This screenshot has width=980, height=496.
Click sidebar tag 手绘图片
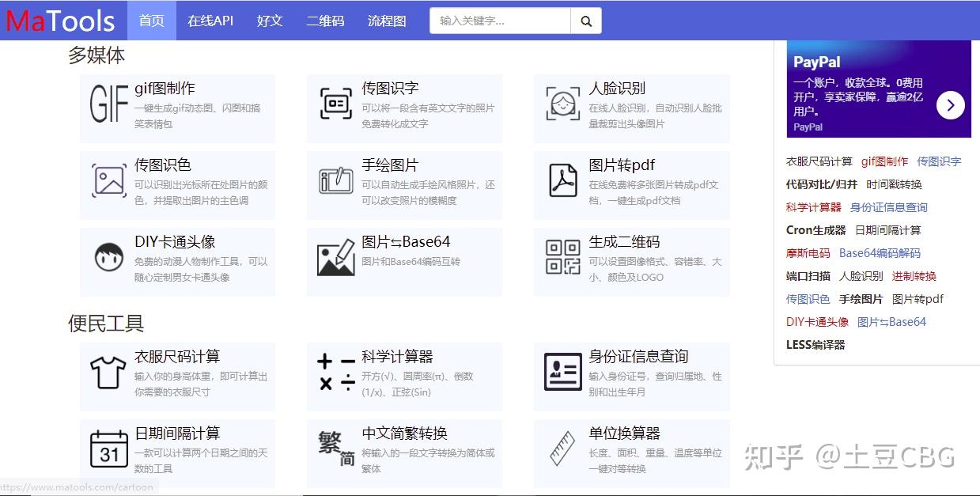[x=861, y=299]
